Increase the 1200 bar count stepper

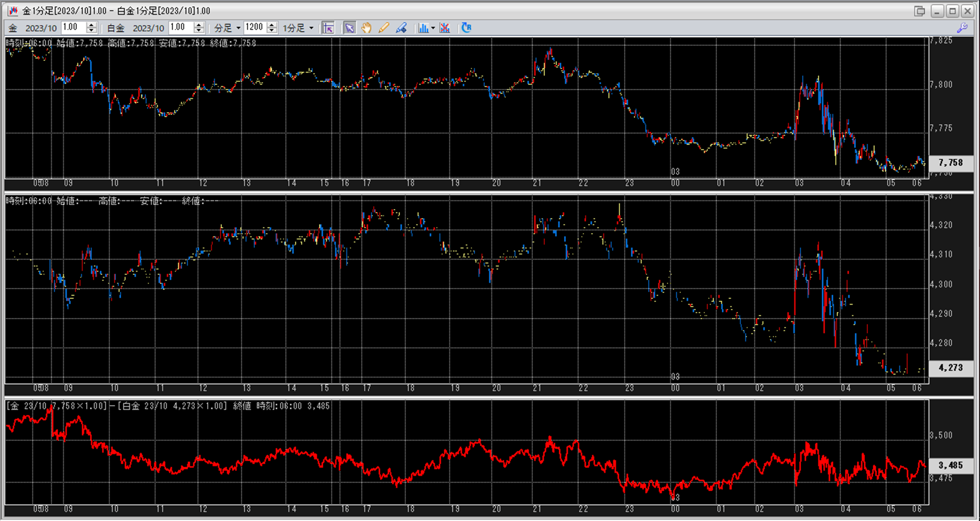point(272,25)
